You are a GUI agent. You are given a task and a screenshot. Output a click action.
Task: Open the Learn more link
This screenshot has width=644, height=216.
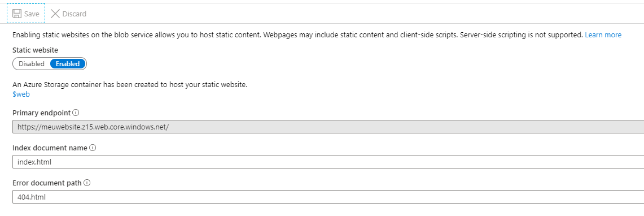click(603, 35)
